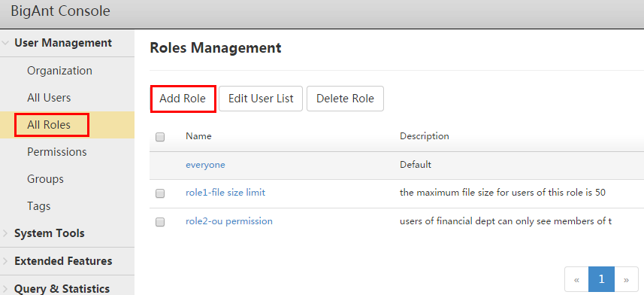Click the BigAnt Console title
Screen dimensions: 644x295
(x=60, y=11)
